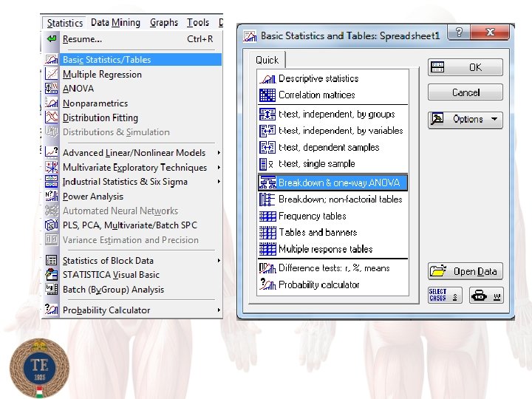This screenshot has height=399, width=532.
Task: Click the Correlation matrices grid icon
Action: click(x=267, y=95)
